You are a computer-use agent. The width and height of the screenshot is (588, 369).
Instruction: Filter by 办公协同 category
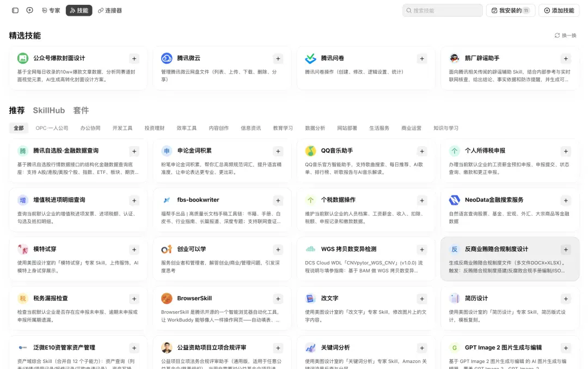(x=90, y=128)
